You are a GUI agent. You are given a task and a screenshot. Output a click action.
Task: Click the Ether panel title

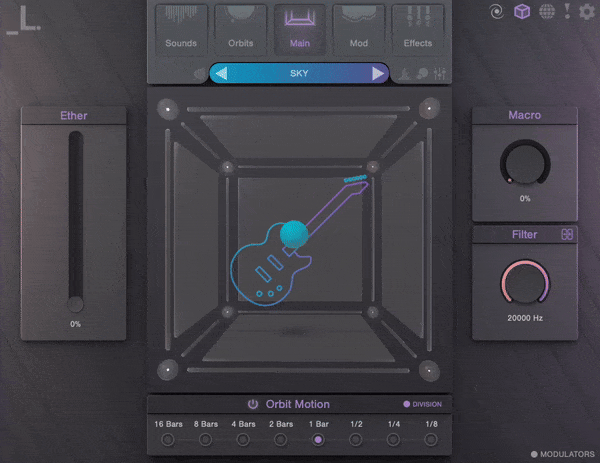[x=74, y=116]
